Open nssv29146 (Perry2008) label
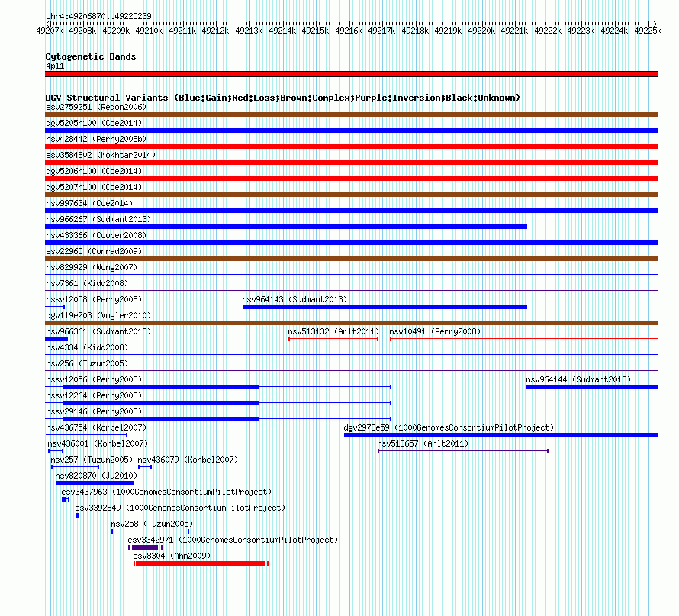The height and width of the screenshot is (616, 679). pyautogui.click(x=94, y=411)
